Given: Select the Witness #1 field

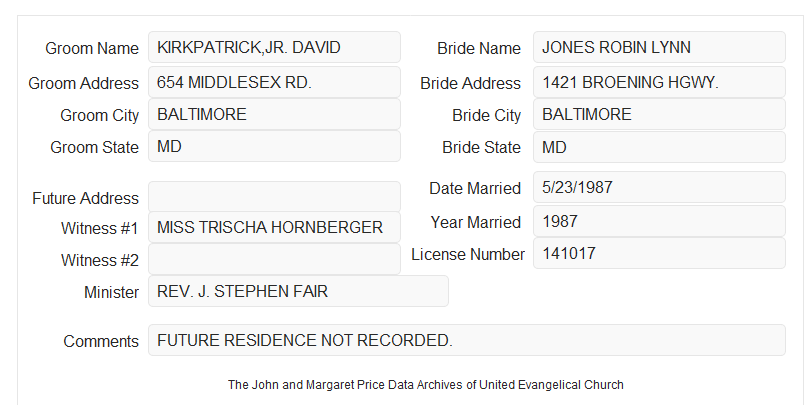Looking at the screenshot, I should (x=274, y=227).
